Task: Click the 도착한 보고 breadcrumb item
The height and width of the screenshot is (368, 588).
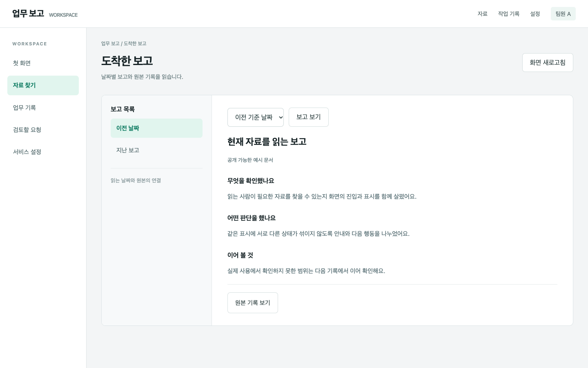Action: coord(135,43)
